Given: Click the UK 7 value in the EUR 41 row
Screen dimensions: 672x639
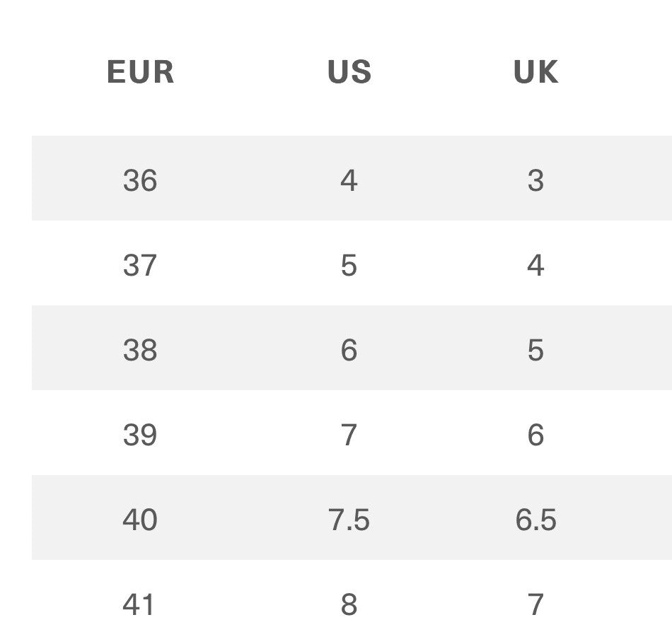Looking at the screenshot, I should (x=535, y=604).
